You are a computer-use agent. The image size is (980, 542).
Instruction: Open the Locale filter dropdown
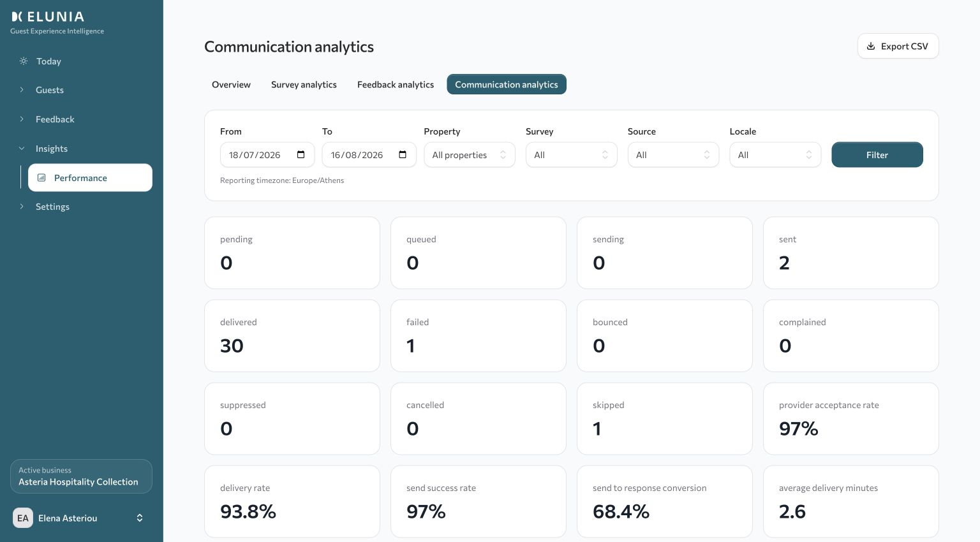coord(775,155)
